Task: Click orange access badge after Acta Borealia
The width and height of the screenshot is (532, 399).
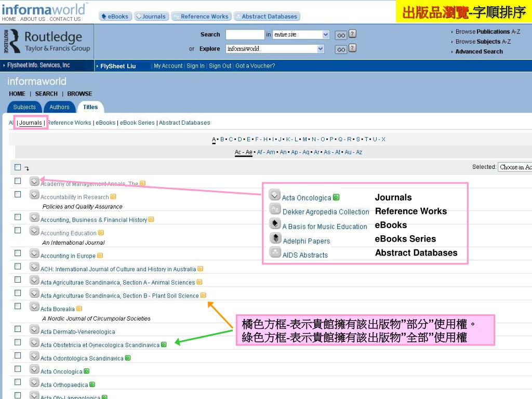Action: pyautogui.click(x=79, y=309)
